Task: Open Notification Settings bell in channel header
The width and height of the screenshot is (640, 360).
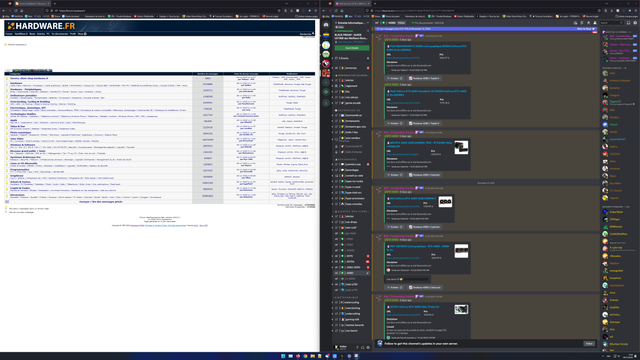Action: tap(582, 23)
